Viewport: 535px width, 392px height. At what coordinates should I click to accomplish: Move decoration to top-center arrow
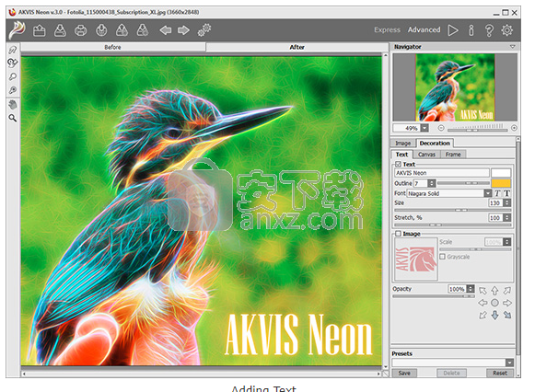tap(494, 291)
